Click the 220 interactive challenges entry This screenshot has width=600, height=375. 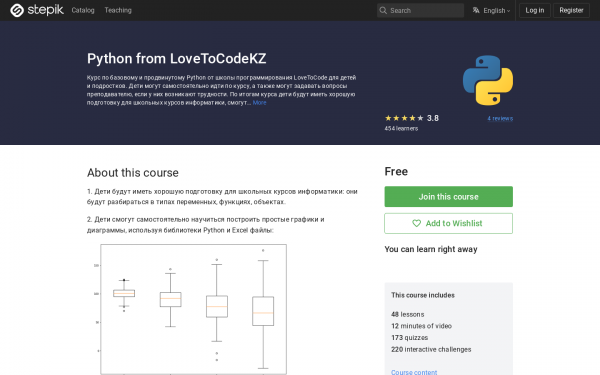431,349
